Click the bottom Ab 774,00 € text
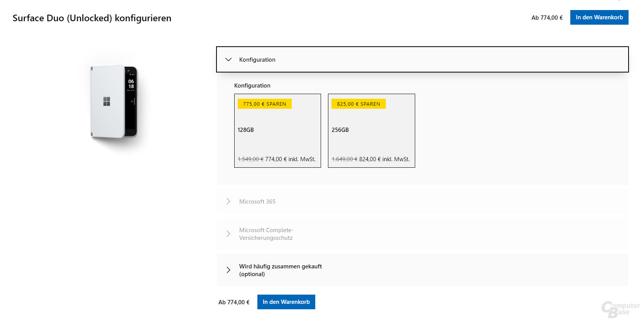Image resolution: width=644 pixels, height=322 pixels. pos(234,302)
